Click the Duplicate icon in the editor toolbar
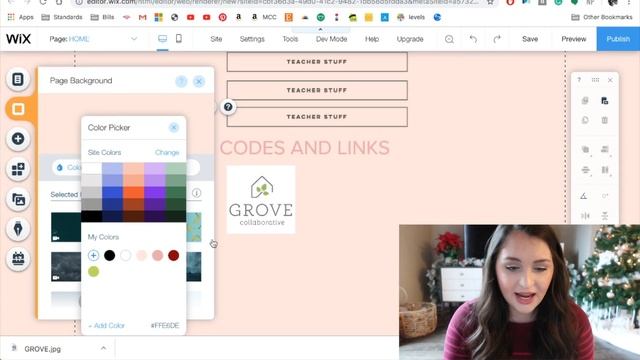Viewport: 640px width, 360px height. pyautogui.click(x=585, y=120)
